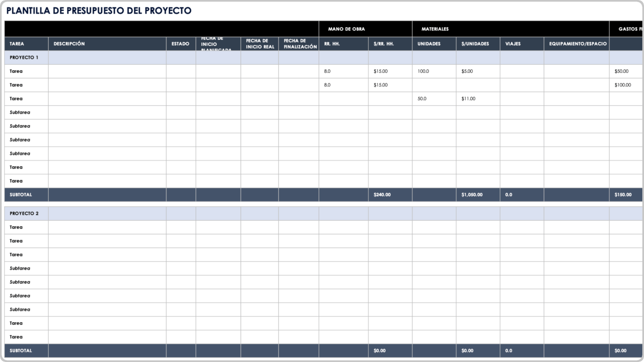Select the $11.00 unit cost cell

coord(478,99)
